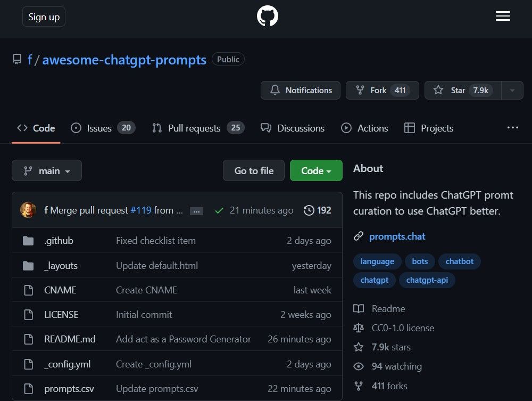
Task: Toggle repository Notifications
Action: tap(300, 90)
